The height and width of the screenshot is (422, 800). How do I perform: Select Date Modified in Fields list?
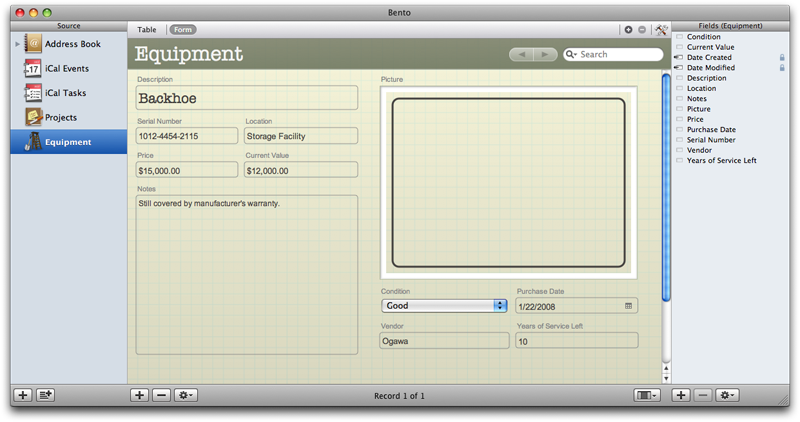point(711,67)
